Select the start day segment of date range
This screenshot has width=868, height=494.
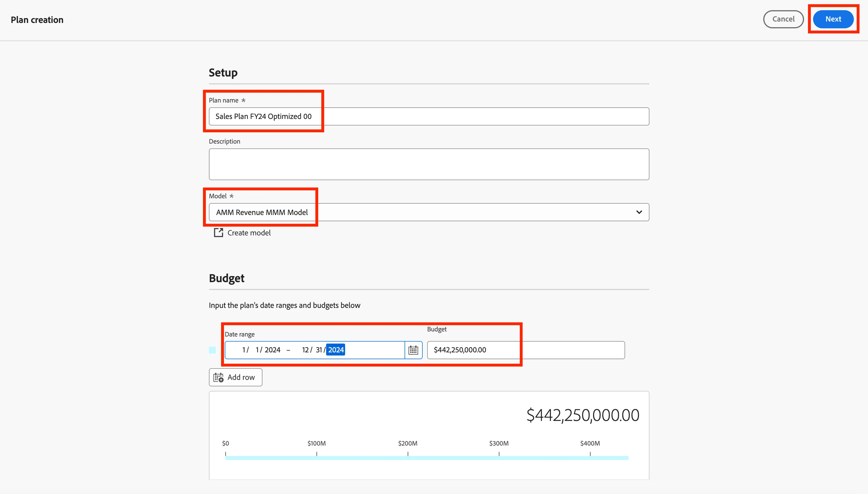tap(257, 350)
